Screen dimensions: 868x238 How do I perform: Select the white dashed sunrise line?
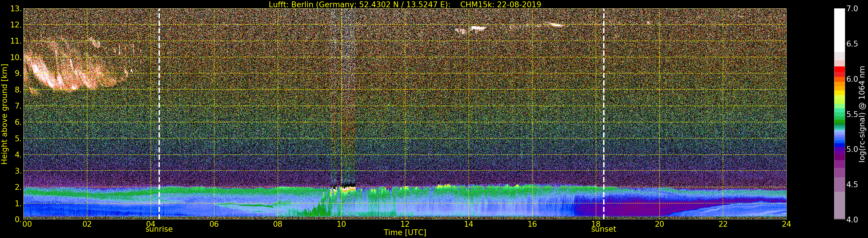(x=159, y=114)
